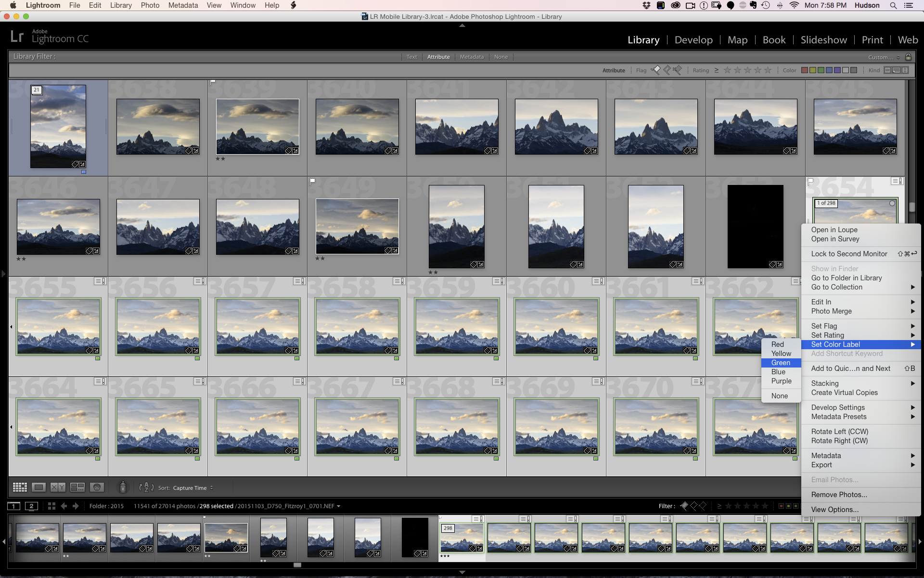The width and height of the screenshot is (924, 578).
Task: Filter by red color label swatch
Action: click(x=804, y=70)
